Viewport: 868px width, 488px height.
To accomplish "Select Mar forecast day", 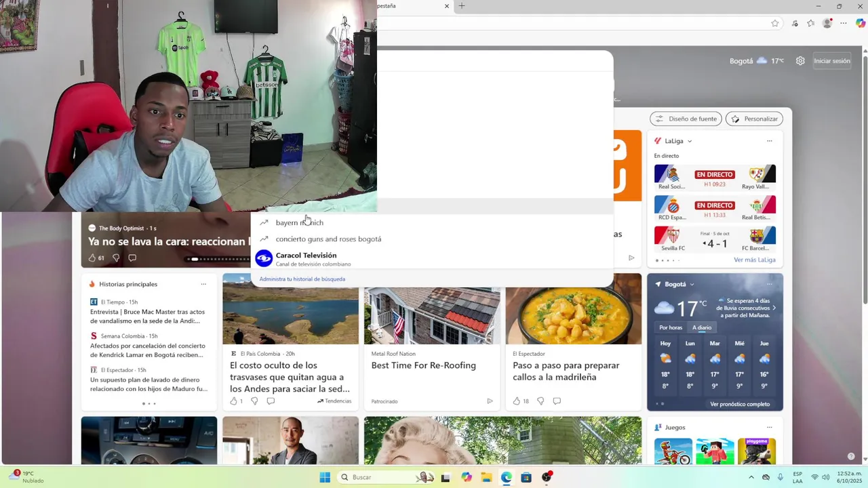I will coord(715,365).
